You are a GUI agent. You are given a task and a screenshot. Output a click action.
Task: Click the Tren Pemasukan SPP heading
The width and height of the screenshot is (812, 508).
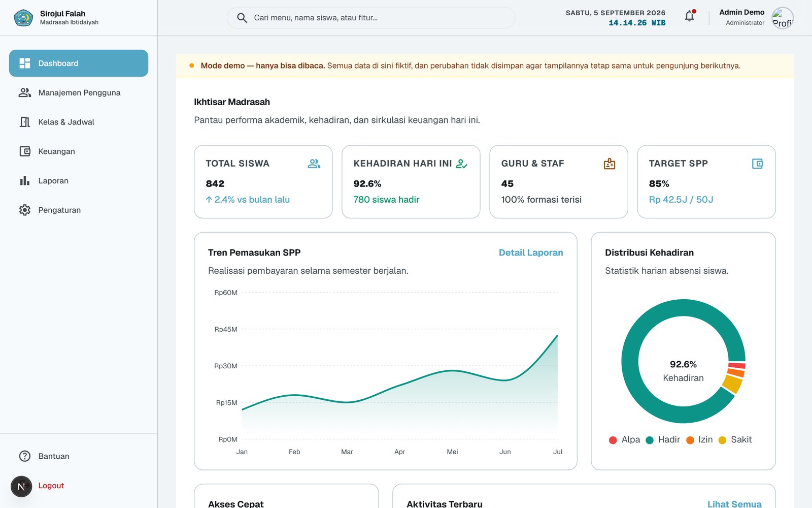tap(254, 252)
